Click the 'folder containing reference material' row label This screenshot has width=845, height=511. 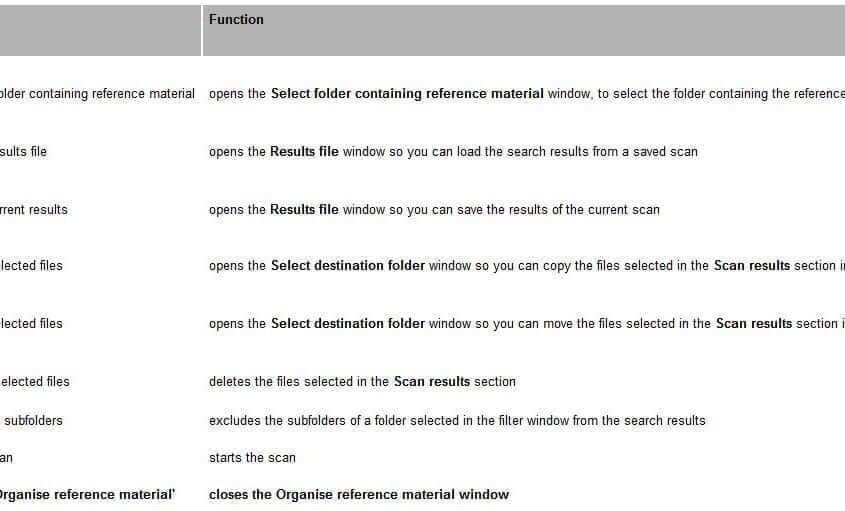point(97,94)
